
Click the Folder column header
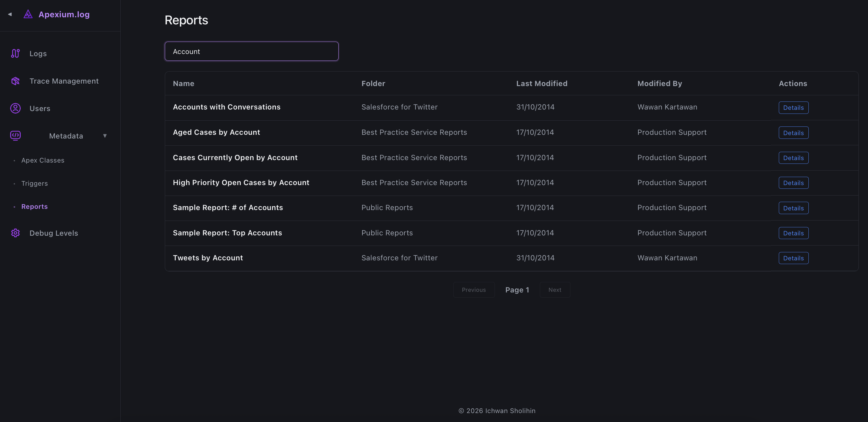click(373, 83)
